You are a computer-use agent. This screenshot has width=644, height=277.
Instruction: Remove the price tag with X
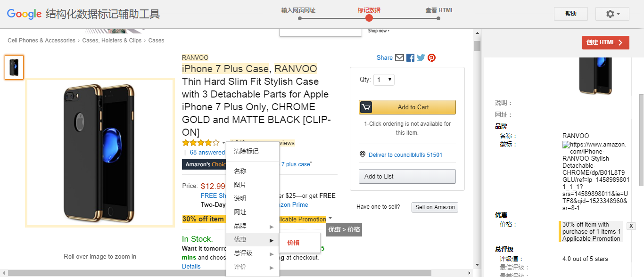click(631, 226)
